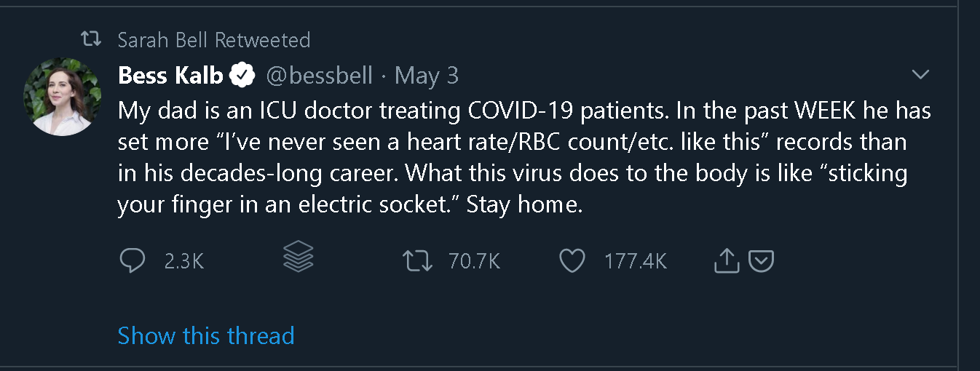This screenshot has height=371, width=980.
Task: Click the stacked layers Buffer icon
Action: 298,257
